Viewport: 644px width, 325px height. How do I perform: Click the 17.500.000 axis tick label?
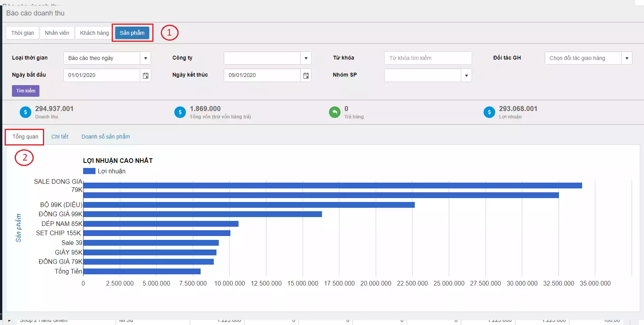tap(339, 283)
